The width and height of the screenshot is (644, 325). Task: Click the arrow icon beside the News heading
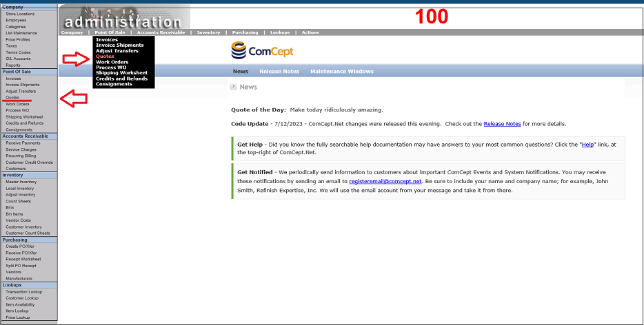point(234,87)
